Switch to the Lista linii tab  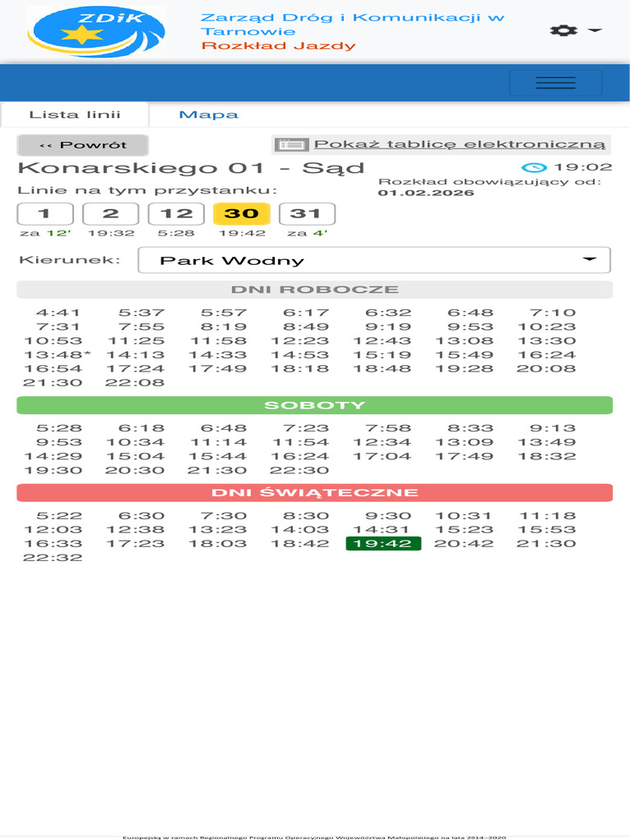tap(75, 115)
